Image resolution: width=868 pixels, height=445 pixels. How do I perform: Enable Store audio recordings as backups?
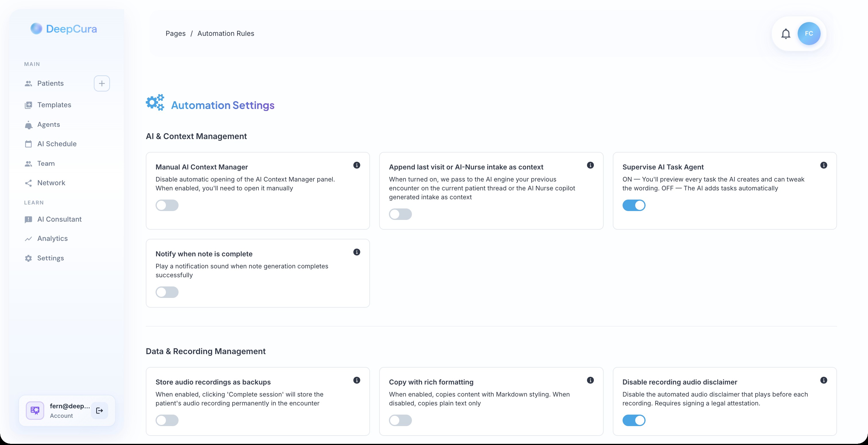click(167, 420)
